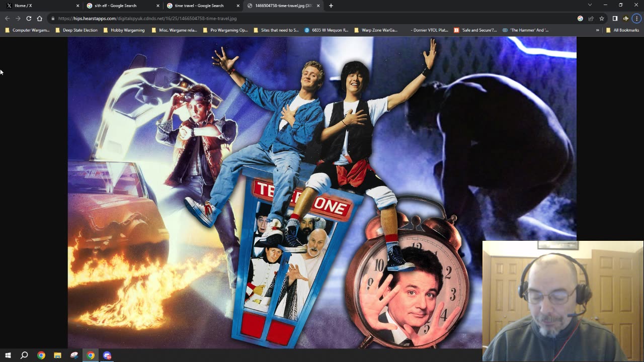Click the browser forward arrow
The image size is (644, 362).
18,18
